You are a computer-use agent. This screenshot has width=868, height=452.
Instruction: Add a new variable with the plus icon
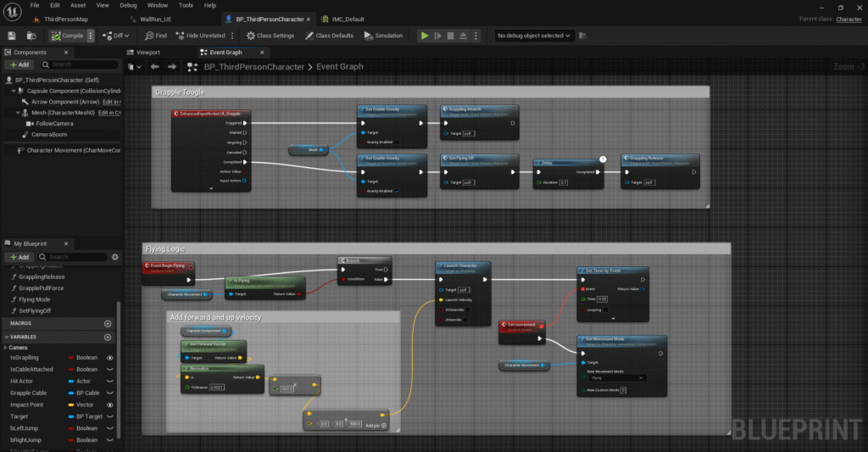pyautogui.click(x=108, y=338)
